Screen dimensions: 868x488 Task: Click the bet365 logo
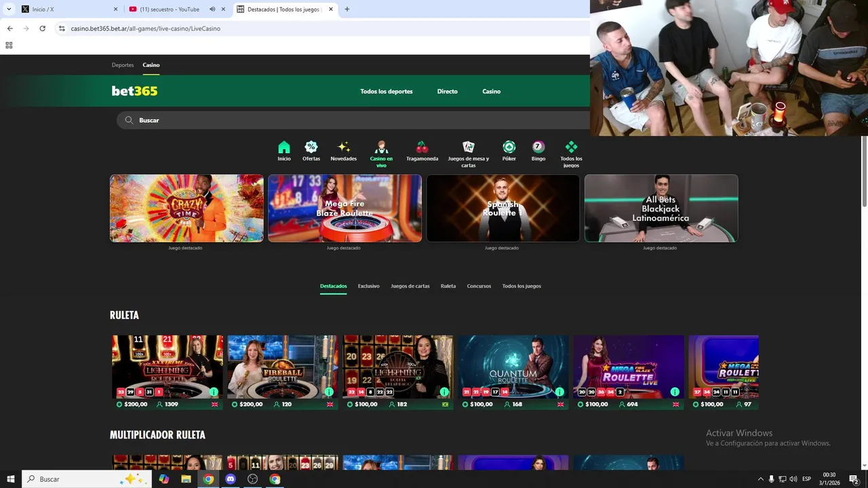(x=134, y=91)
